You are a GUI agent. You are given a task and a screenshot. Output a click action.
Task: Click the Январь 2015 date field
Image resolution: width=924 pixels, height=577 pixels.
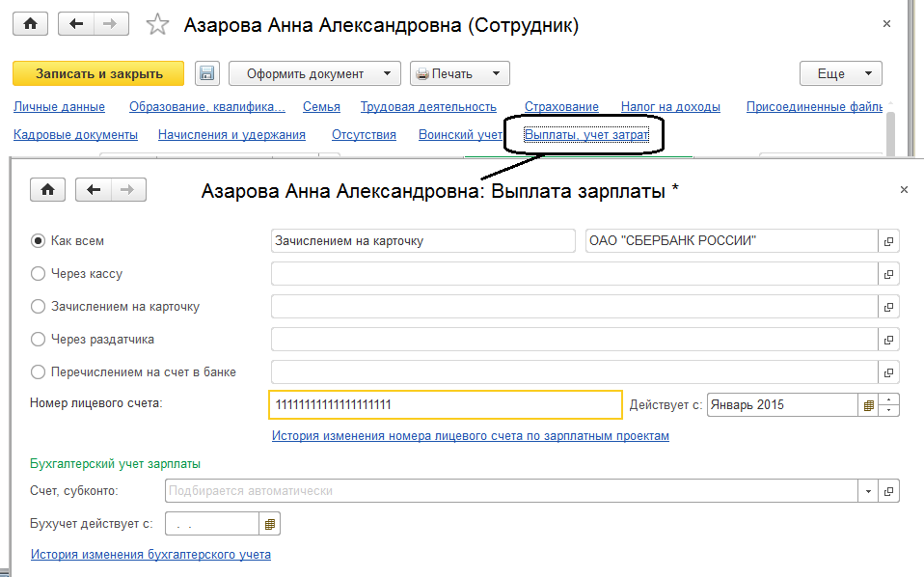click(782, 405)
